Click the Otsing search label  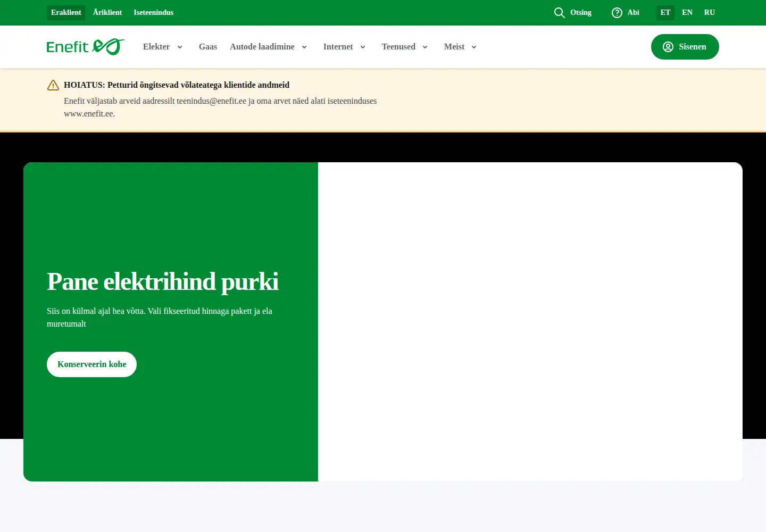click(581, 13)
